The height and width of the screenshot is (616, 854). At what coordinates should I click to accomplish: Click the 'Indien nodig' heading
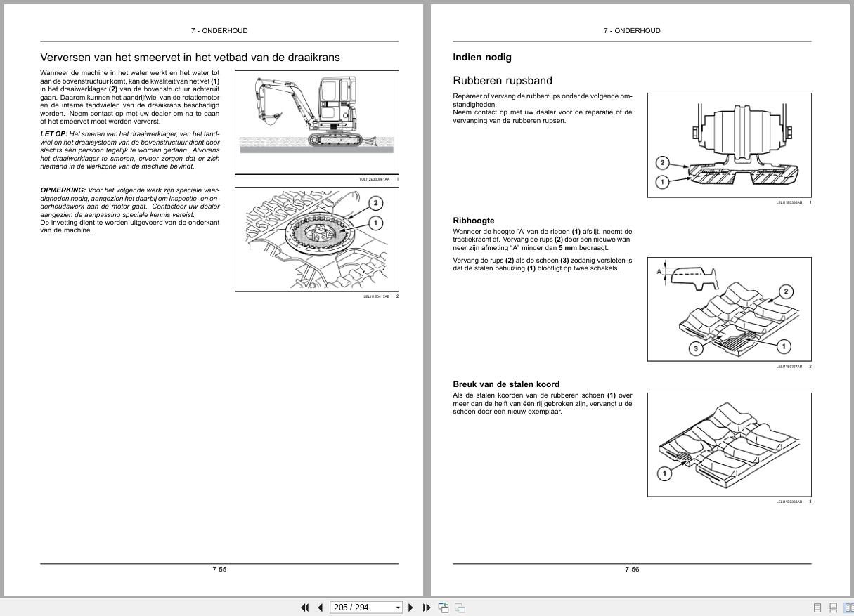482,58
